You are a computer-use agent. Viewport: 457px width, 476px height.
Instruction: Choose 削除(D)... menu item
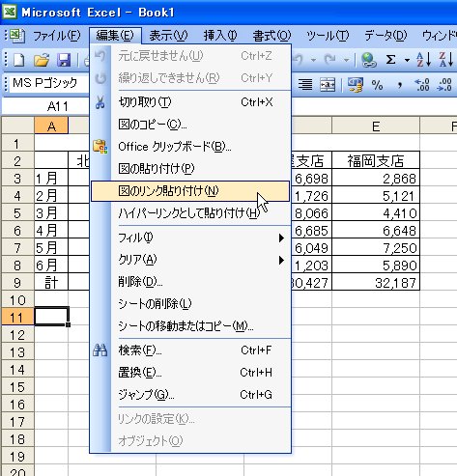tap(190, 282)
